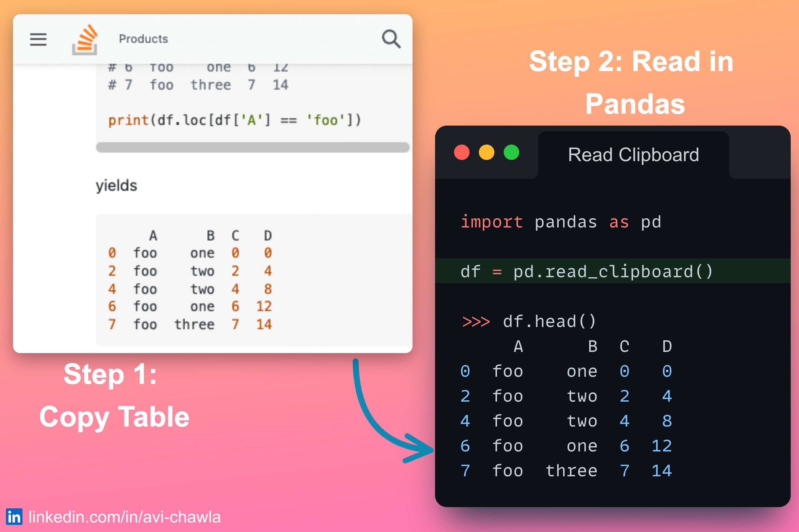Screen dimensions: 799x532
Task: Click the LinkedIn icon at bottom left
Action: point(14,517)
